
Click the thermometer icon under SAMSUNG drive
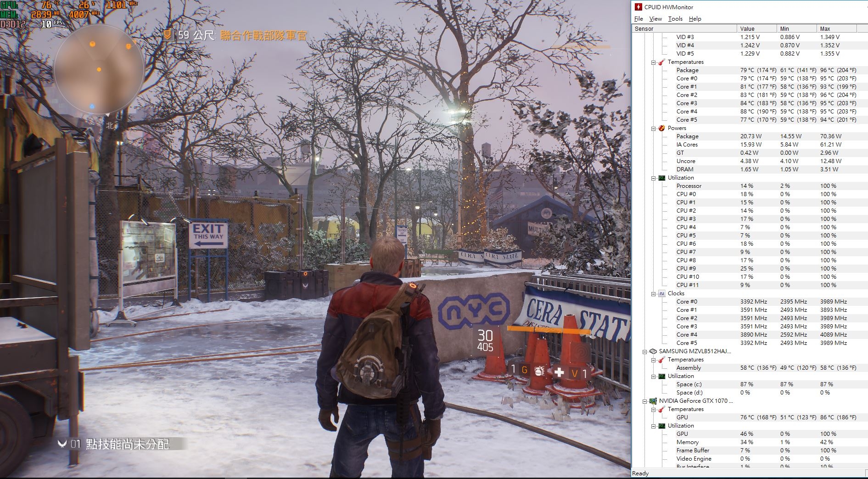[661, 360]
